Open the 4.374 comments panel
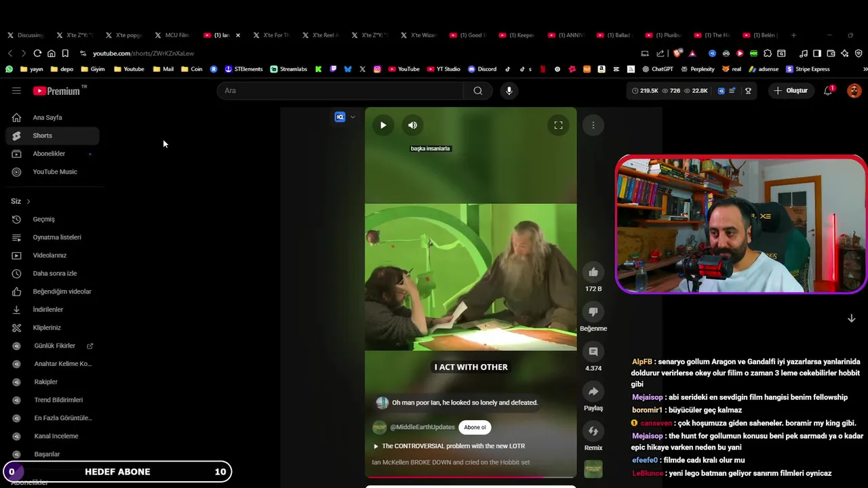 tap(593, 352)
